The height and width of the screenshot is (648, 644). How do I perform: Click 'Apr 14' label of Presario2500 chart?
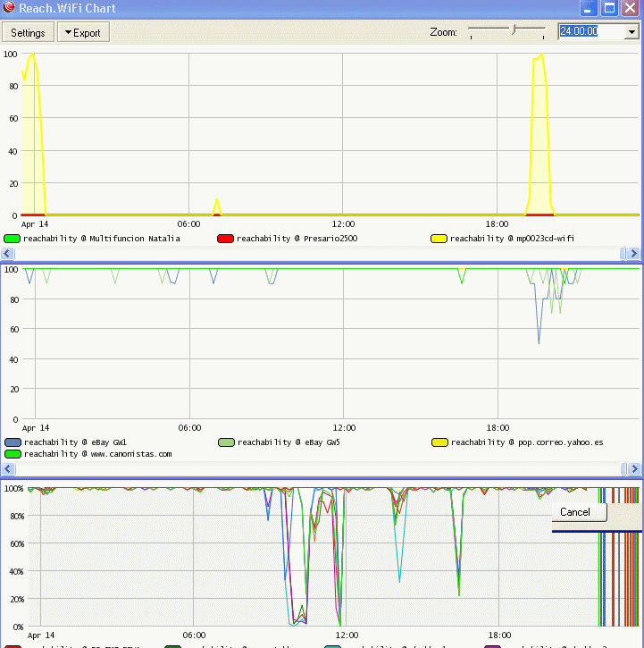[35, 224]
